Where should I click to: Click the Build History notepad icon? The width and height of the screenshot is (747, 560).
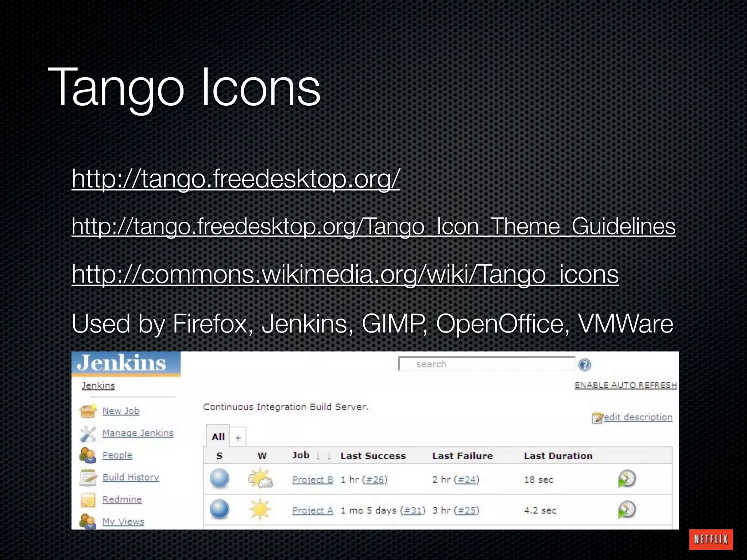pos(88,477)
